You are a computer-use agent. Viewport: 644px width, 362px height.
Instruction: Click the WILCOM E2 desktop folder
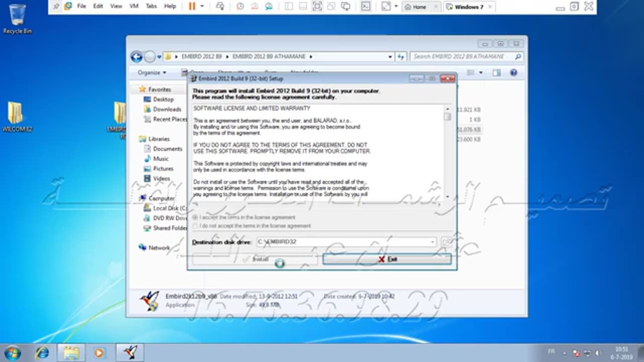tap(17, 117)
